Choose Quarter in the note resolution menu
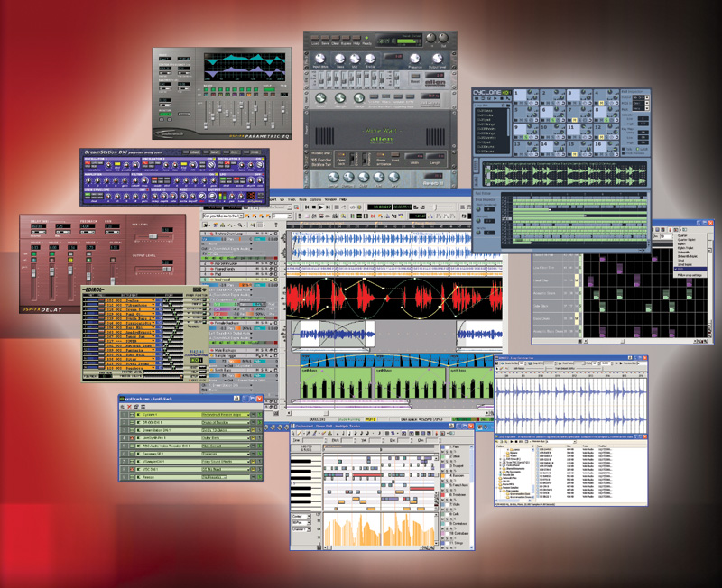The width and height of the screenshot is (722, 588). [x=682, y=235]
